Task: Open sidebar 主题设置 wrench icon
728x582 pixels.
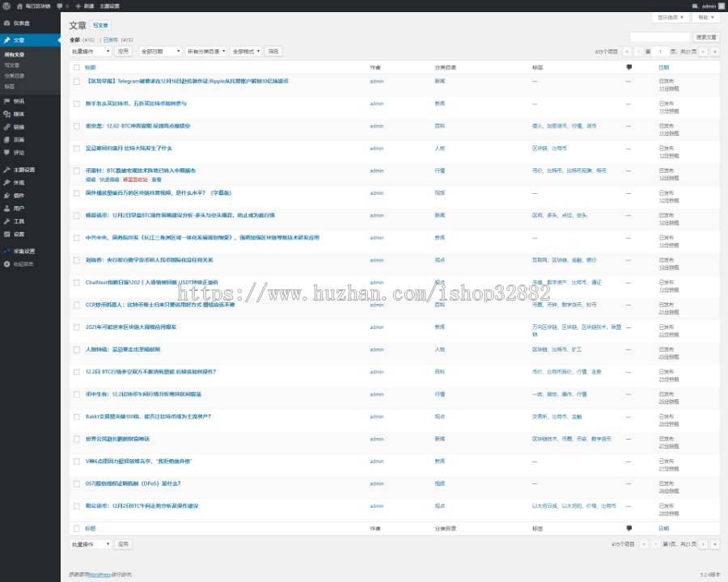Action: click(6, 170)
